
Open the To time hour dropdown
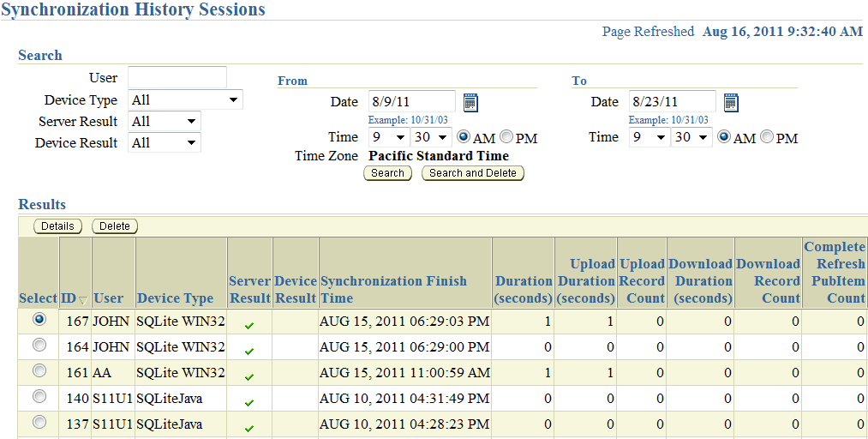(650, 137)
